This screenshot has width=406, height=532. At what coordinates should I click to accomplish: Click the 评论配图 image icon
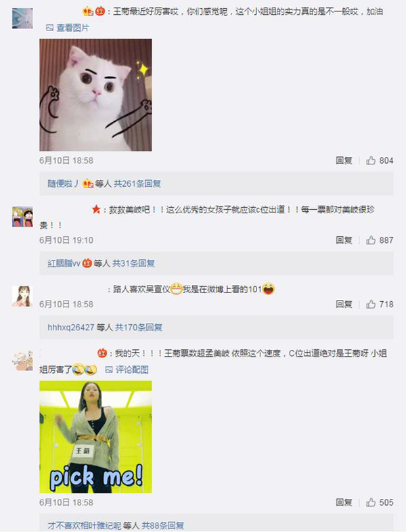[109, 370]
